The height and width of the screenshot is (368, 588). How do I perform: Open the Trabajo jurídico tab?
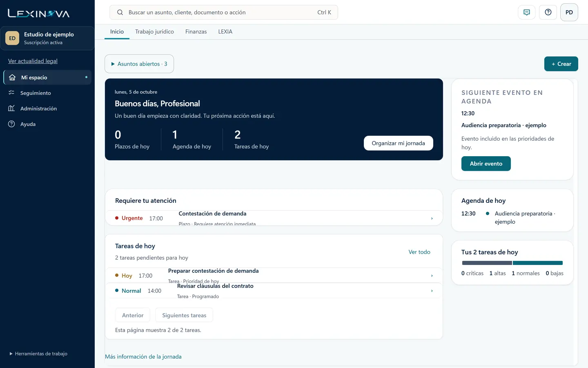(154, 31)
